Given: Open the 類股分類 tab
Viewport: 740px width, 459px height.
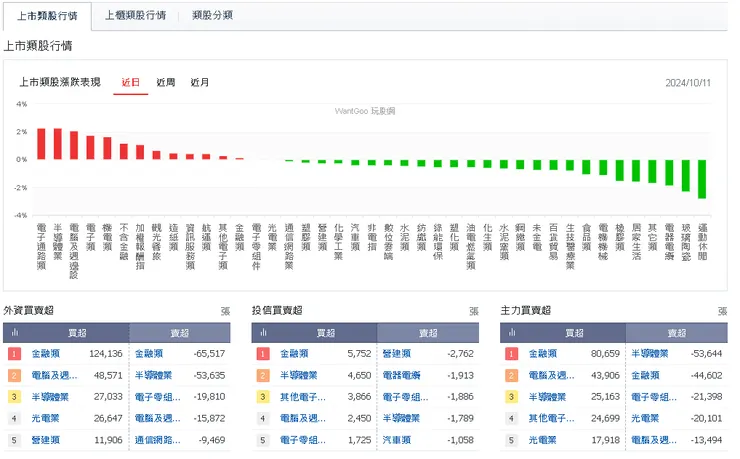Looking at the screenshot, I should tap(212, 16).
